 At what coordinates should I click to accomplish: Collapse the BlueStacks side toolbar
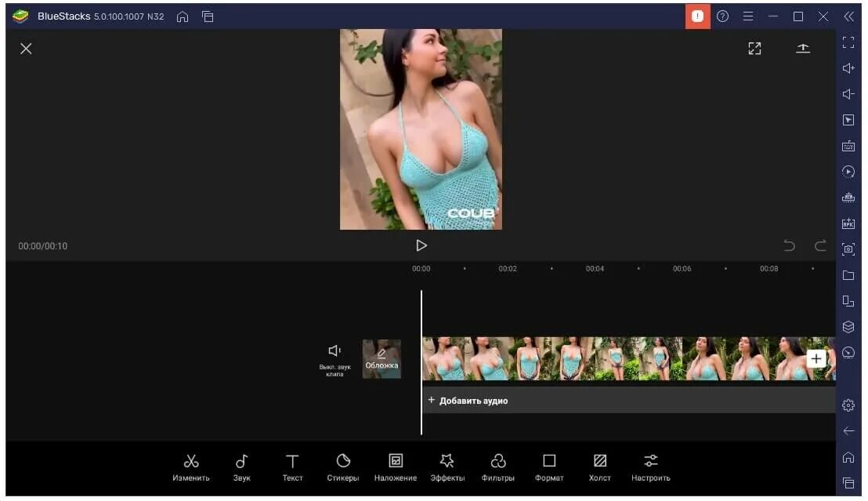click(848, 16)
